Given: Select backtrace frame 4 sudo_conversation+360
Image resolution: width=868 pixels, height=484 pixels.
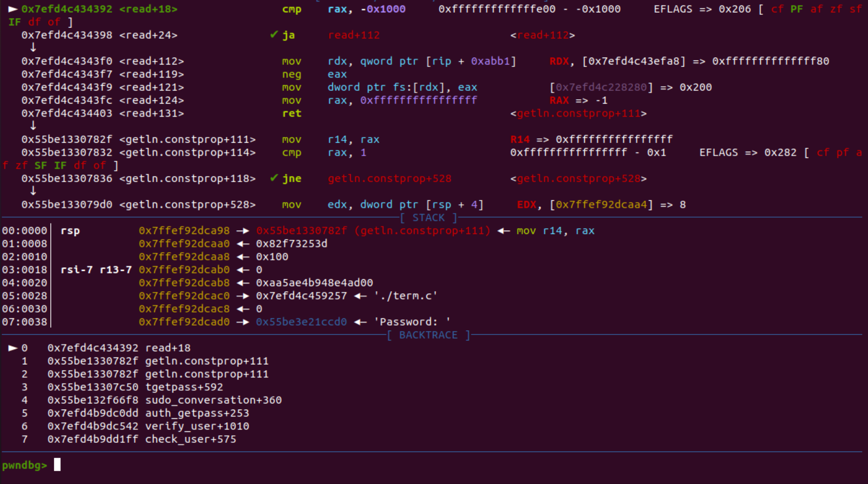Looking at the screenshot, I should 151,400.
